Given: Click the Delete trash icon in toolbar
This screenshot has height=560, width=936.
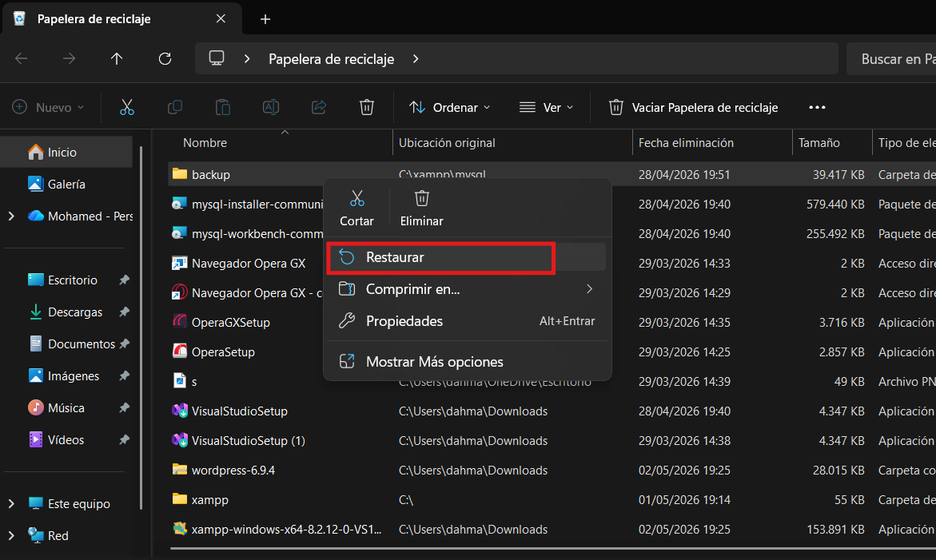Looking at the screenshot, I should coord(367,107).
